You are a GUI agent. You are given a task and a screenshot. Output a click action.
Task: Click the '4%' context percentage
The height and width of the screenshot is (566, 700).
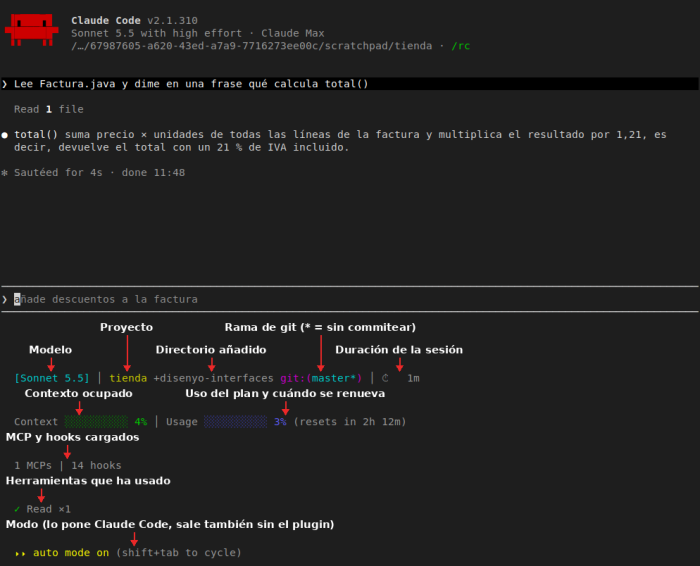(141, 422)
